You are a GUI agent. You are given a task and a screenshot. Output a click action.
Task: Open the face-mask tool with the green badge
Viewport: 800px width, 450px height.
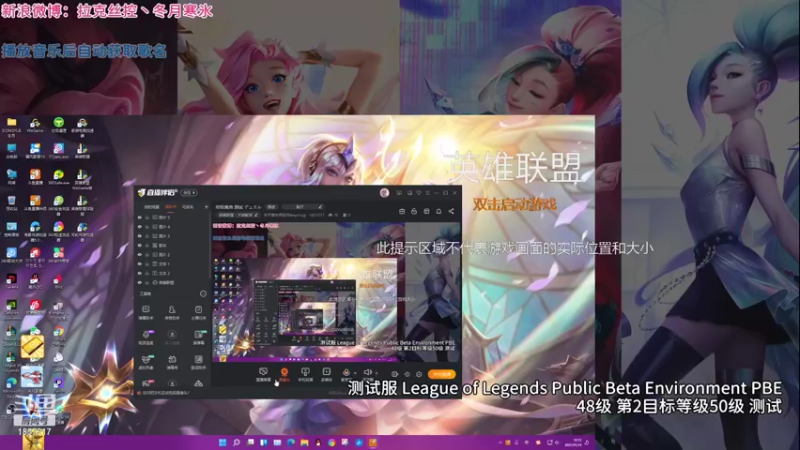[146, 362]
